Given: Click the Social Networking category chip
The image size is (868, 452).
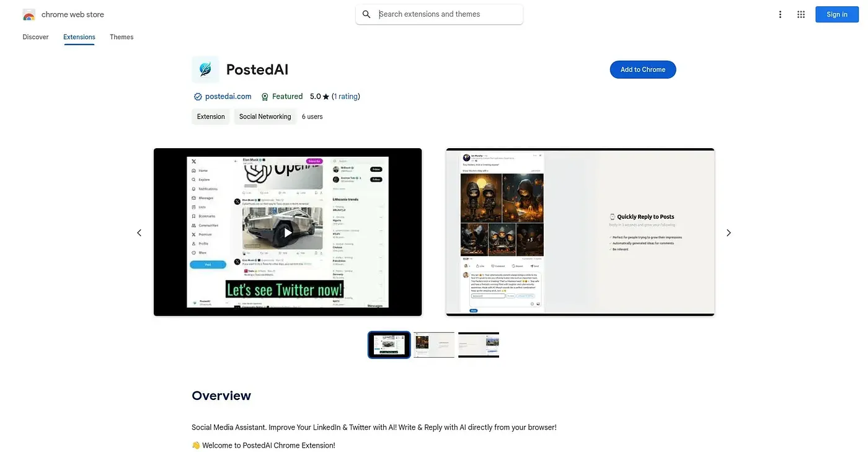Looking at the screenshot, I should coord(265,117).
